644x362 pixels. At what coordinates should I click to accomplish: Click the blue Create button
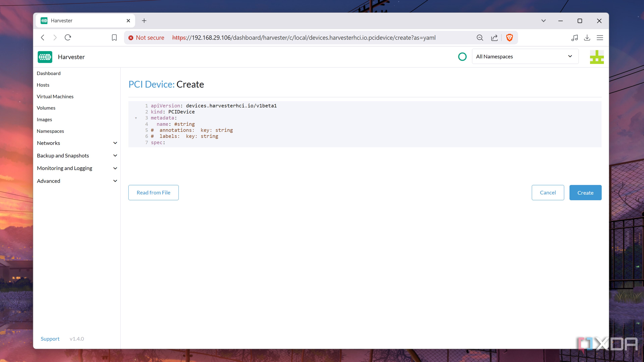585,193
